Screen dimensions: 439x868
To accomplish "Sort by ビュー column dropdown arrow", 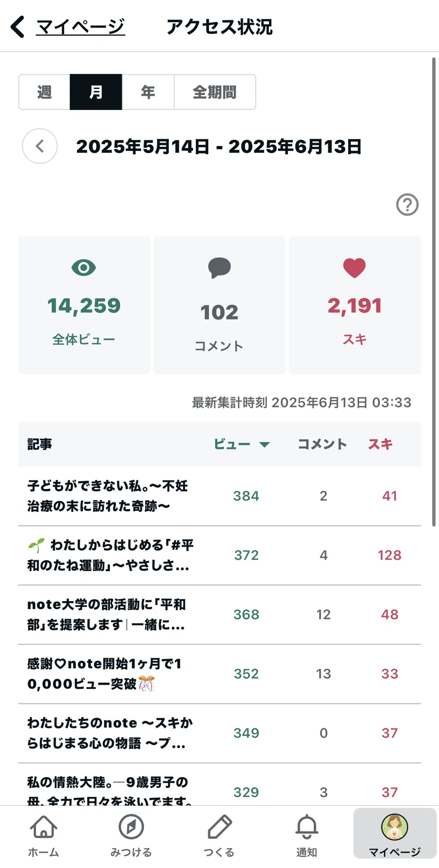I will click(x=264, y=444).
